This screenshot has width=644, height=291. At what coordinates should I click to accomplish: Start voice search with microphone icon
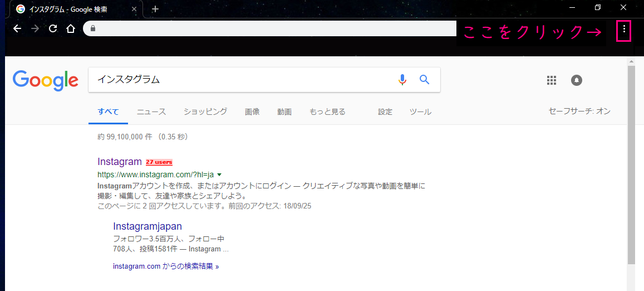[402, 80]
